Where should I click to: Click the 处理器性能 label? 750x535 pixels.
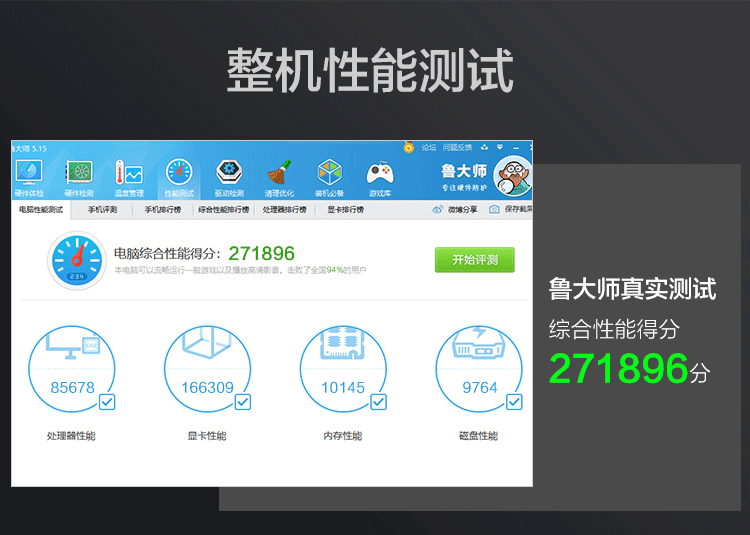point(71,436)
